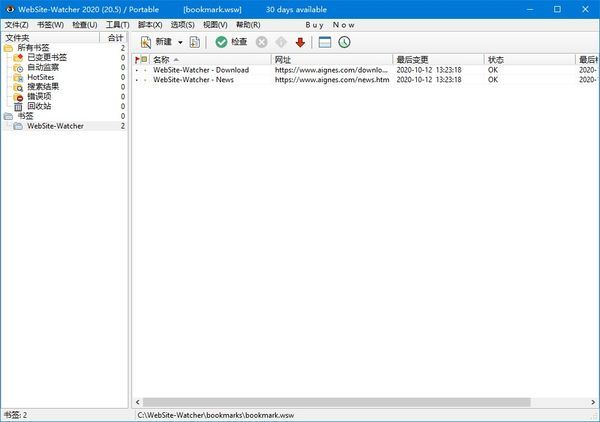Sort by the 网址 column header

(x=332, y=59)
